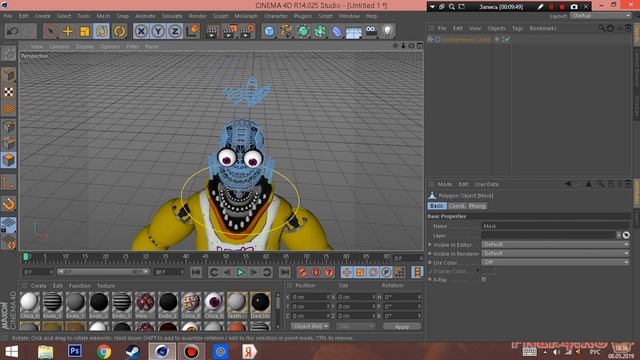The image size is (640, 360).
Task: Open viewport Cameras menu
Action: click(x=59, y=47)
